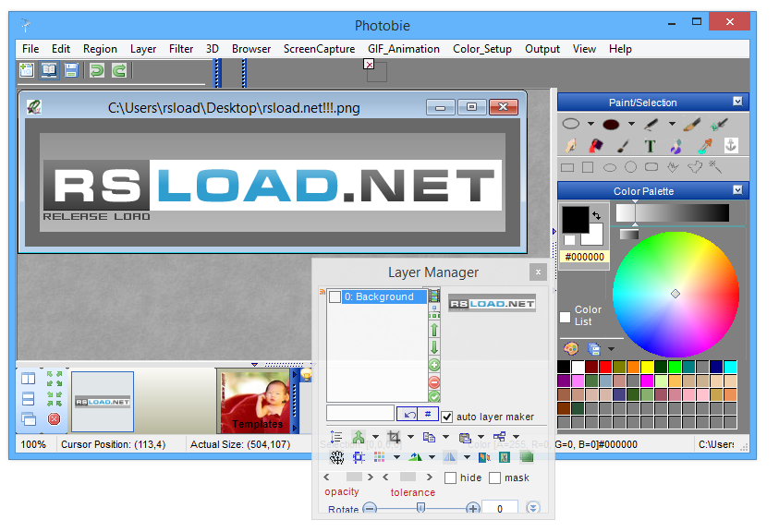
Task: Select the red paint bucket fill tool
Action: 596,146
